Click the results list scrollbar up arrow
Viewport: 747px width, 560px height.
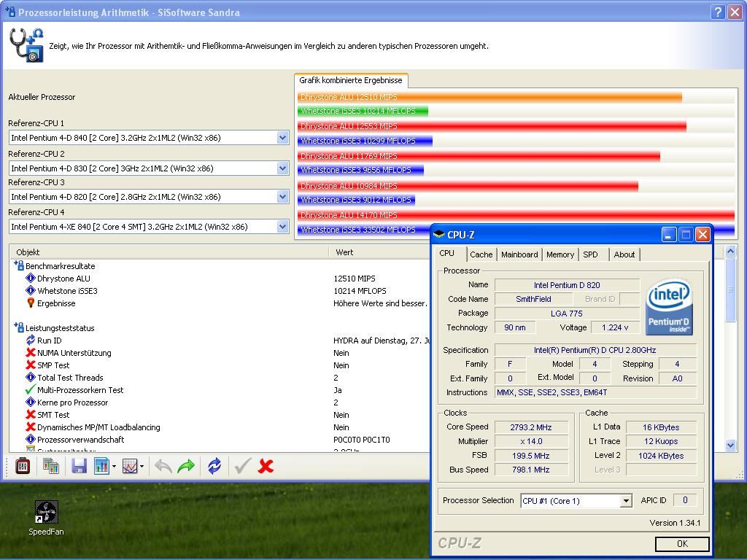(729, 252)
